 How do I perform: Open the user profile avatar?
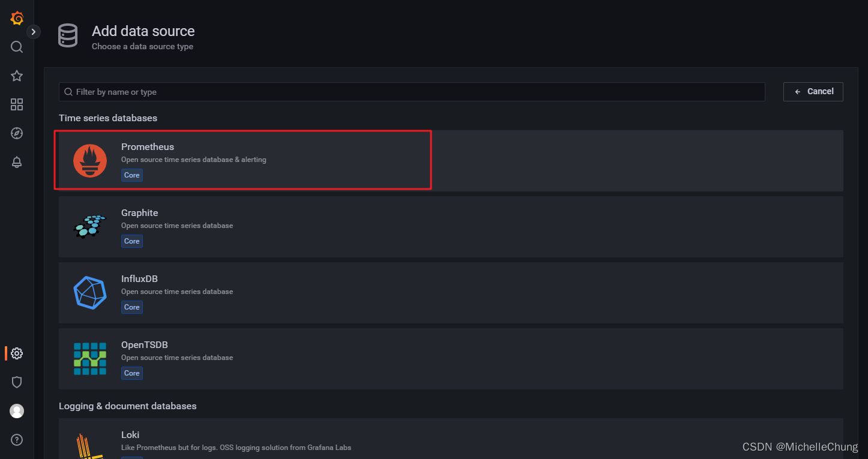[17, 411]
